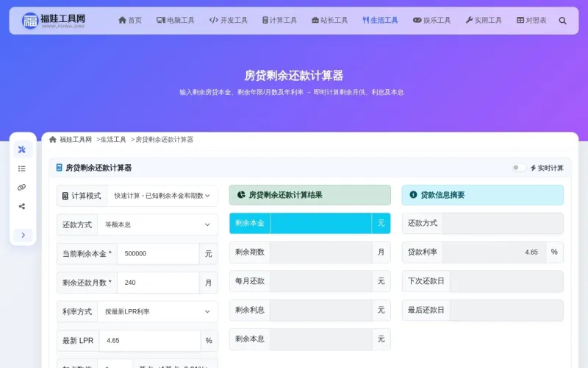Viewport: 588px width, 368px height.
Task: Open the 电脑工具 menu
Action: click(x=176, y=21)
